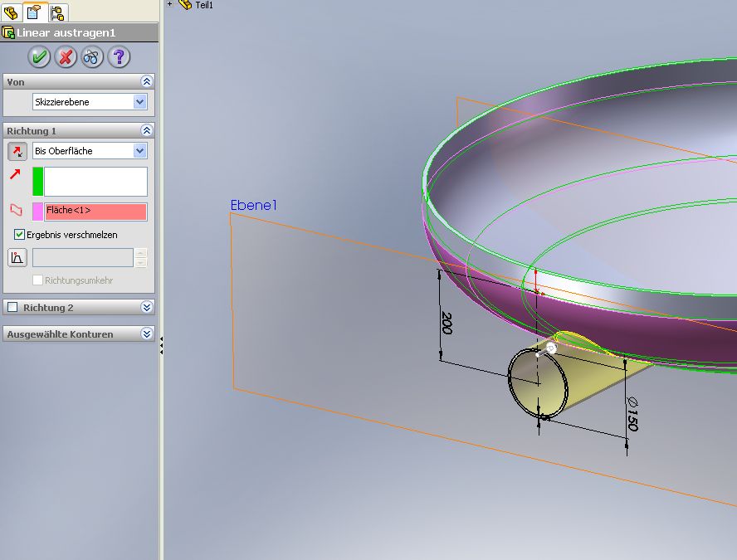The height and width of the screenshot is (560, 737).
Task: Click the pink face selection color swatch
Action: (37, 211)
